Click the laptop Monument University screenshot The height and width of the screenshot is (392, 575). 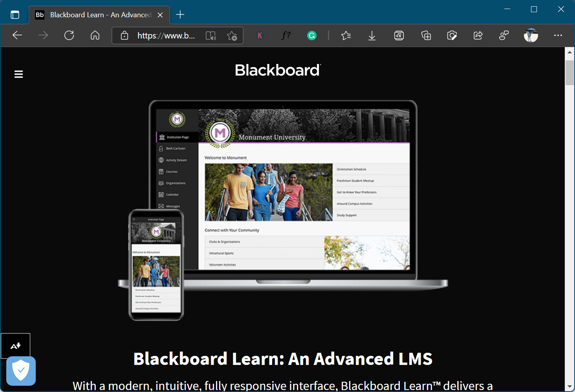point(283,189)
